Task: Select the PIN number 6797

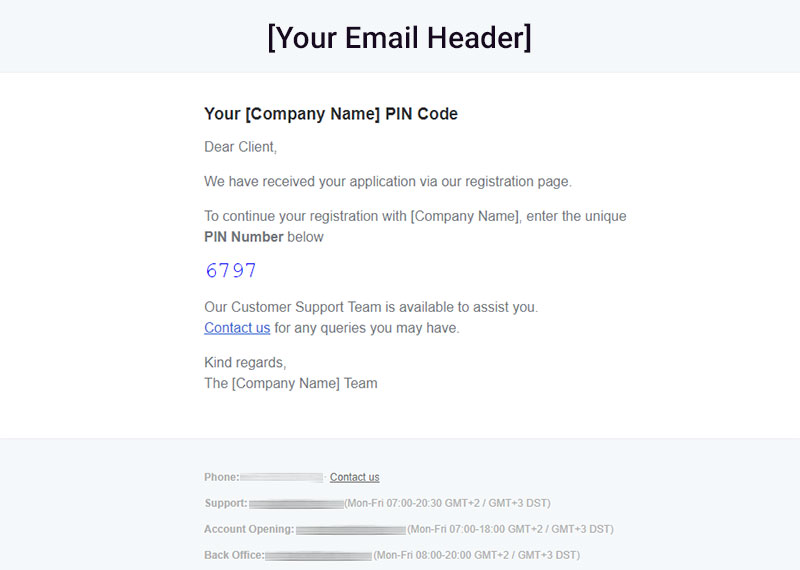Action: (231, 270)
